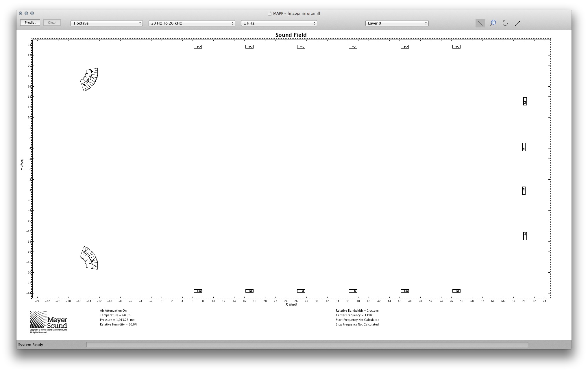588x372 pixels.
Task: Select bottom-row loudspeaker near X=27 feet
Action: [301, 291]
